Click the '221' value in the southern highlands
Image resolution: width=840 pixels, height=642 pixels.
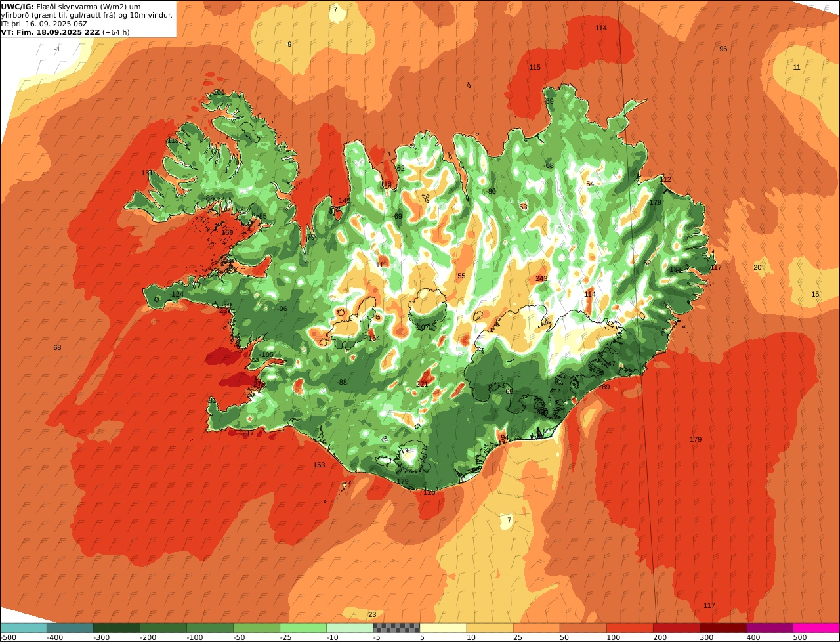[422, 385]
